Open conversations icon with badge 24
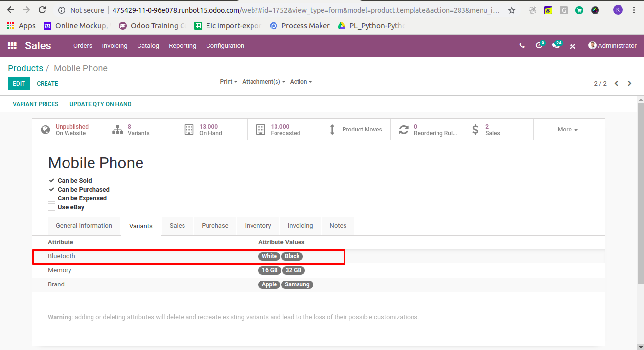Image resolution: width=644 pixels, height=350 pixels. [x=557, y=45]
